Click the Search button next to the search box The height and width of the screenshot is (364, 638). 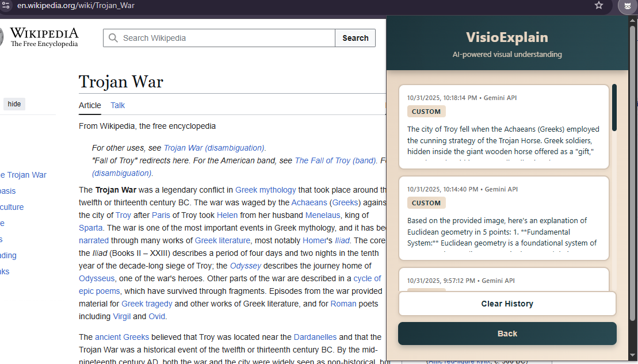coord(355,38)
